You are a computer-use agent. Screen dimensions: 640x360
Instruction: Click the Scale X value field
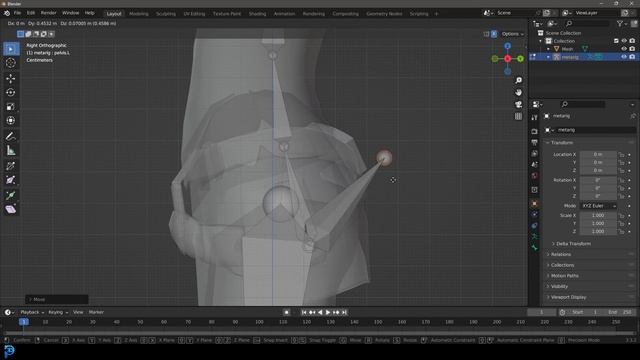click(x=598, y=216)
